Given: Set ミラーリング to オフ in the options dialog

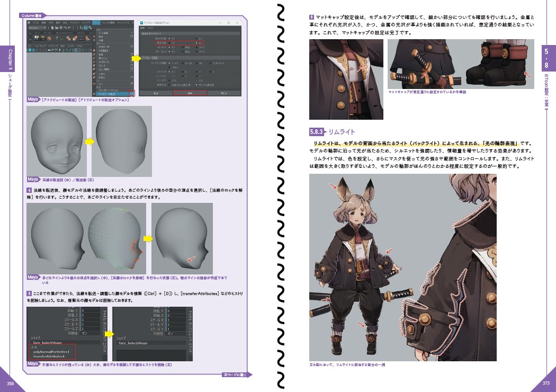Looking at the screenshot, I should [169, 72].
